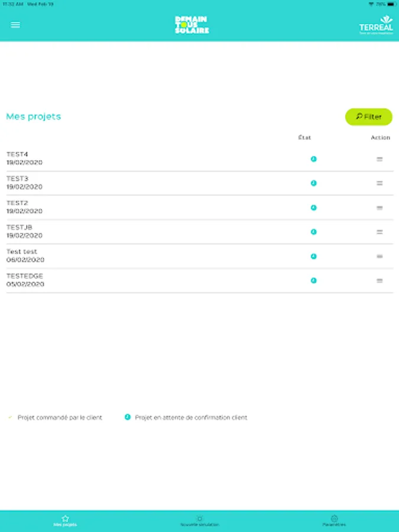Open action menu for TESTEDGE project

pos(379,281)
